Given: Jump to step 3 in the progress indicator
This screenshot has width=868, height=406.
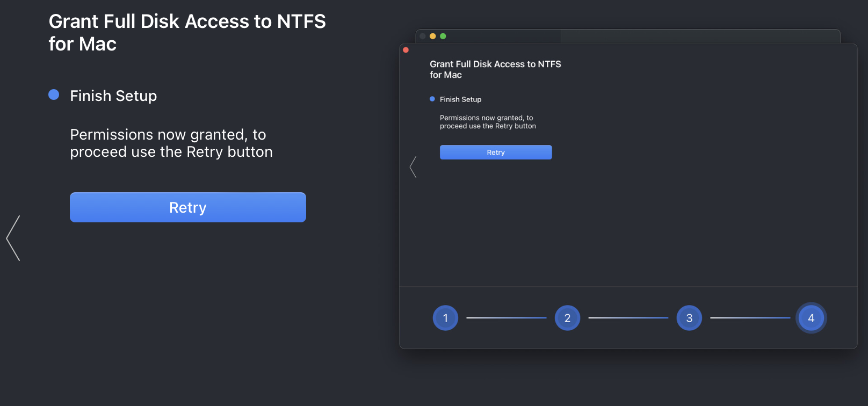Looking at the screenshot, I should (689, 318).
